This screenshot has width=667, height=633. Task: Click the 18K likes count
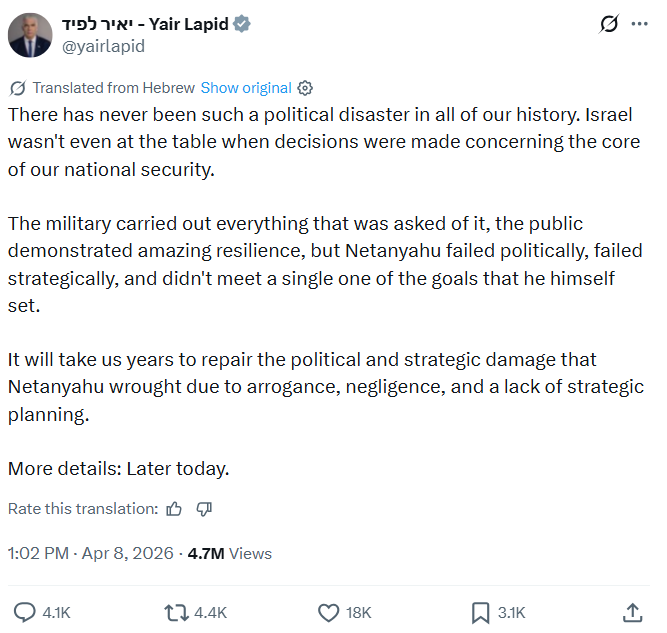359,612
